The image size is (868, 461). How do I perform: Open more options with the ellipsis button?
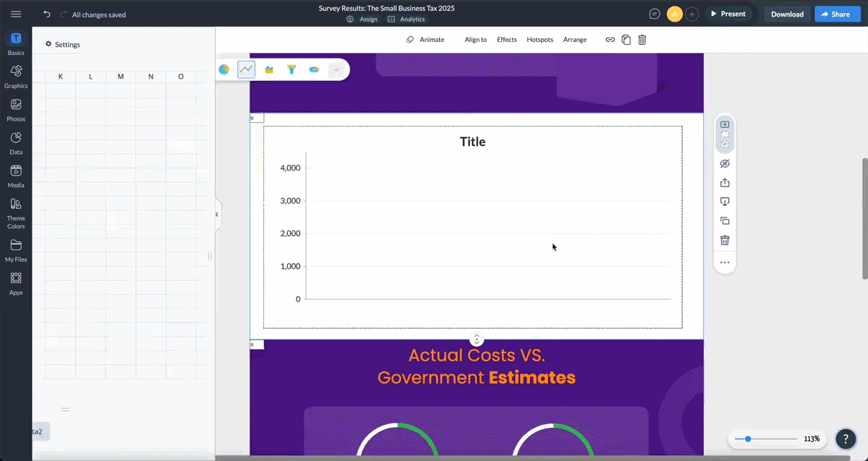tap(724, 262)
